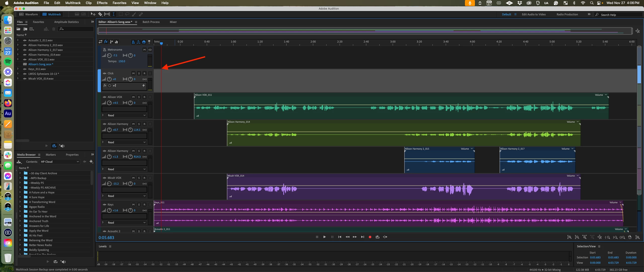Select the Razor tool in toolbar
644x272 pixels.
(x=100, y=14)
